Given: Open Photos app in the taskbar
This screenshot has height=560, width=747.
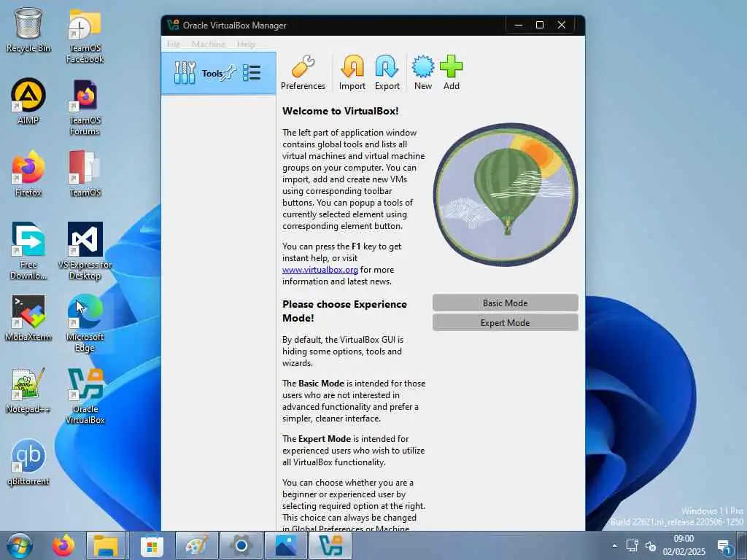Looking at the screenshot, I should pos(286,545).
